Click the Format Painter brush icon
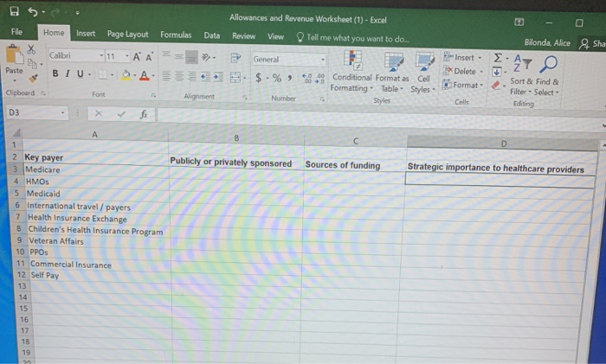This screenshot has width=606, height=364. (34, 79)
